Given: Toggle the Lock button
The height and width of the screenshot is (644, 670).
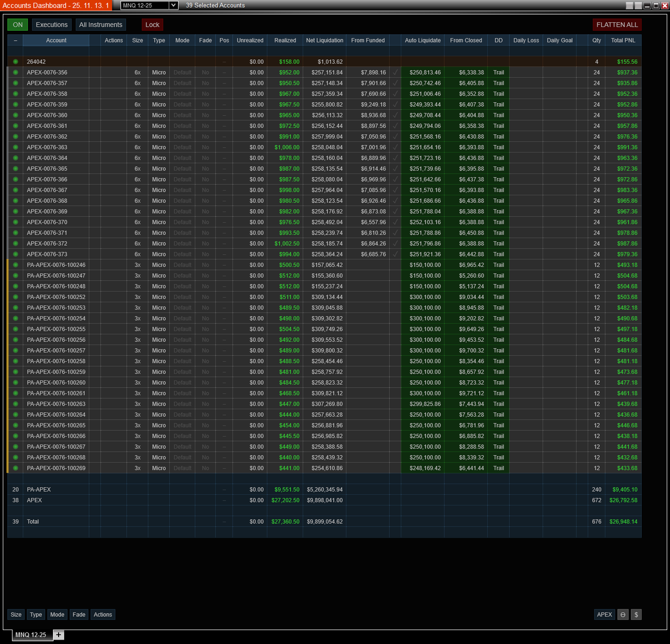Looking at the screenshot, I should [152, 25].
